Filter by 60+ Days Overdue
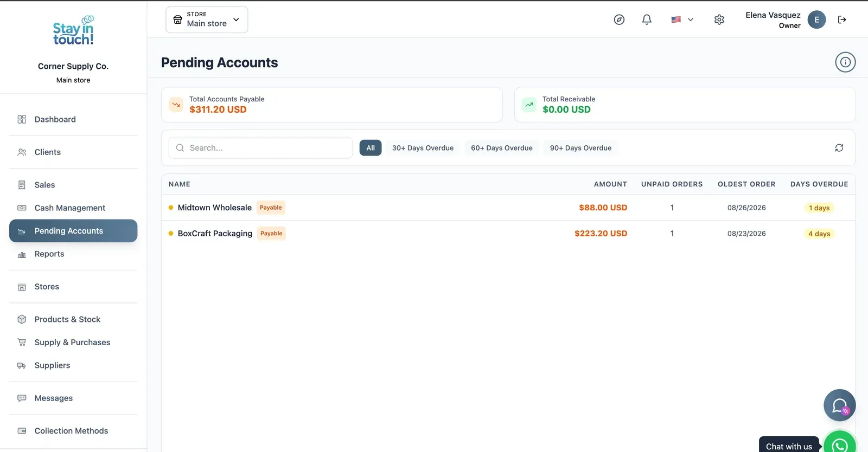Image resolution: width=868 pixels, height=452 pixels. point(502,148)
